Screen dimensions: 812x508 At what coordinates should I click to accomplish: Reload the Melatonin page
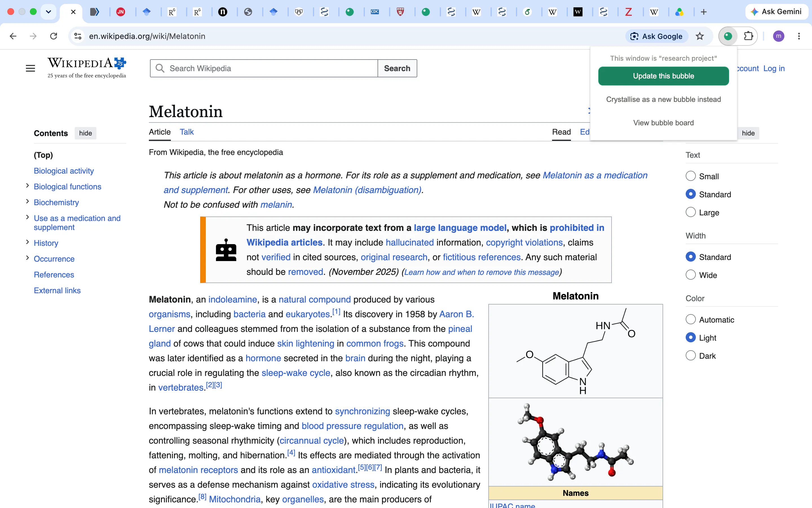click(x=54, y=36)
